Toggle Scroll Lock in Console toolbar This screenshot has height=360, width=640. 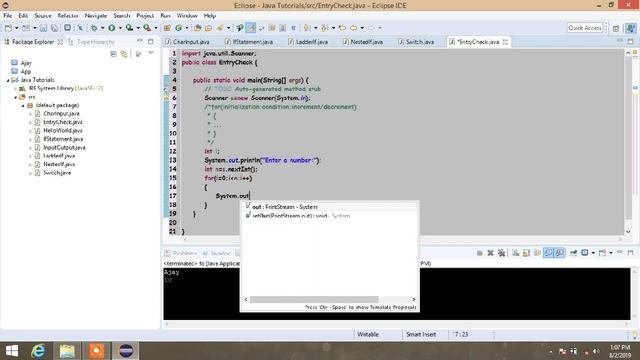coord(526,253)
